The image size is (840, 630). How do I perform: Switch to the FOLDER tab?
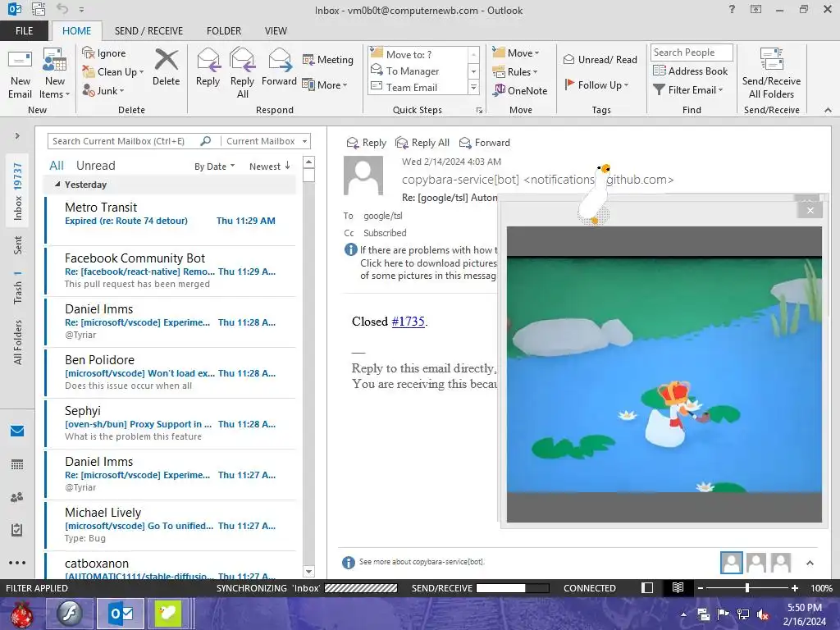coord(224,30)
